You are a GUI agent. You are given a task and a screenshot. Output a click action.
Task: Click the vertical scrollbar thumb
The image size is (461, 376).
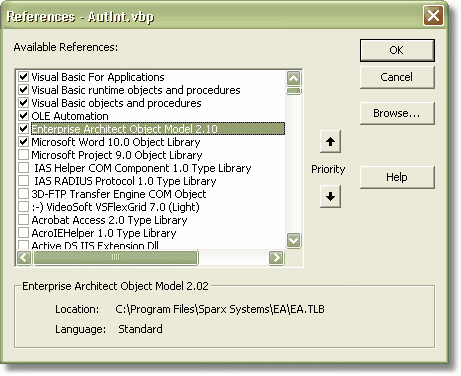(294, 91)
